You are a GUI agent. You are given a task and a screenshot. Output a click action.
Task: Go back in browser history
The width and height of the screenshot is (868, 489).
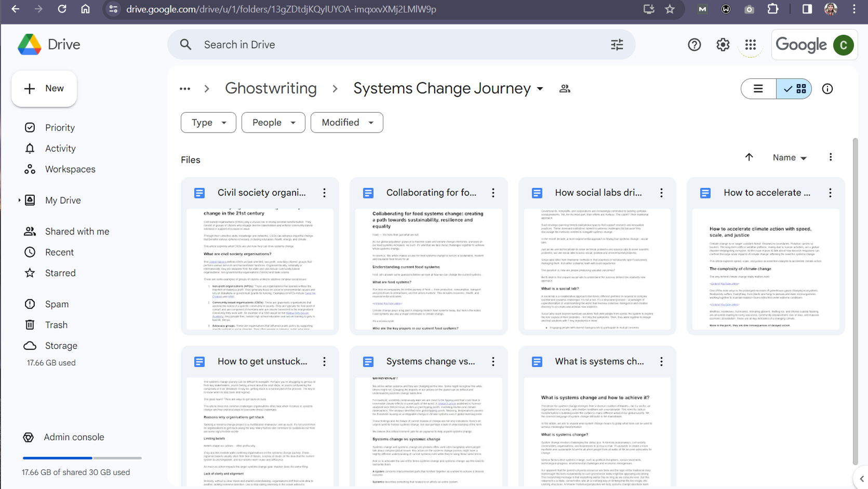pyautogui.click(x=16, y=9)
